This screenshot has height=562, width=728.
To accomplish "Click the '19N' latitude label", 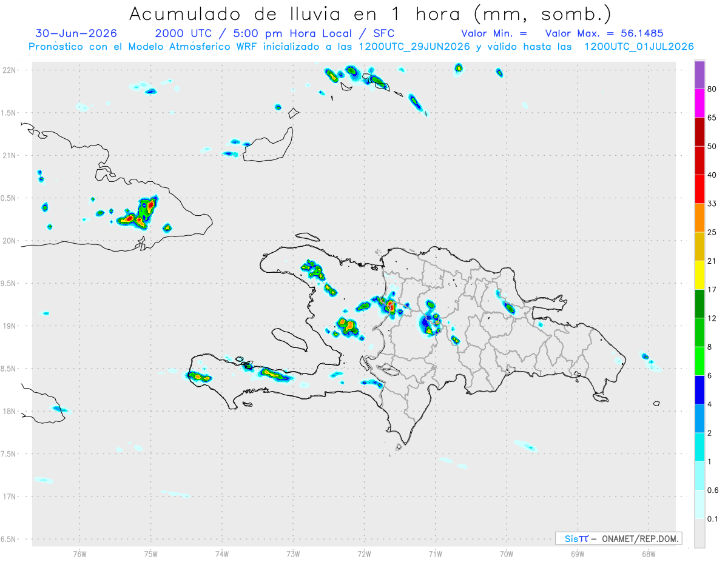I will [10, 326].
